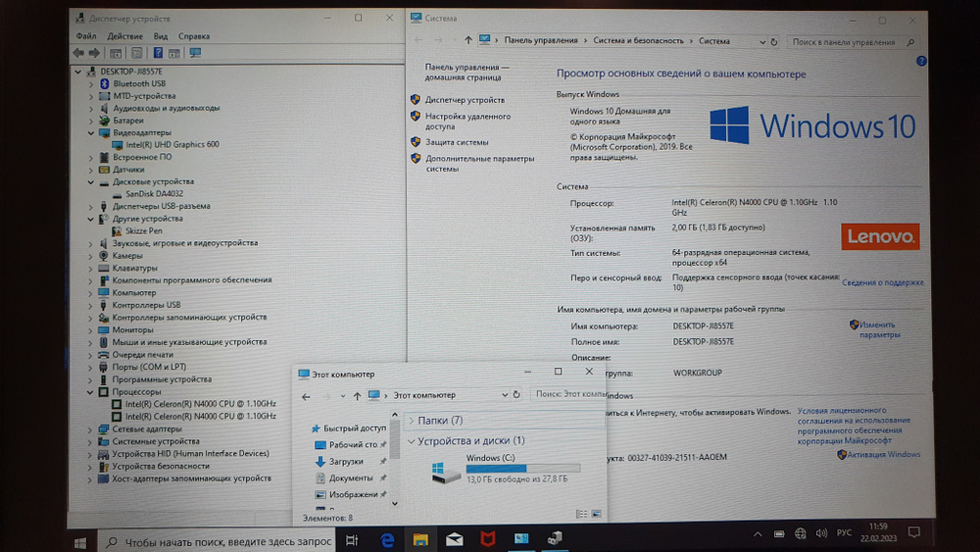Image resolution: width=980 pixels, height=552 pixels.
Task: Open address dropdown in Этот компьютер window
Action: point(505,395)
